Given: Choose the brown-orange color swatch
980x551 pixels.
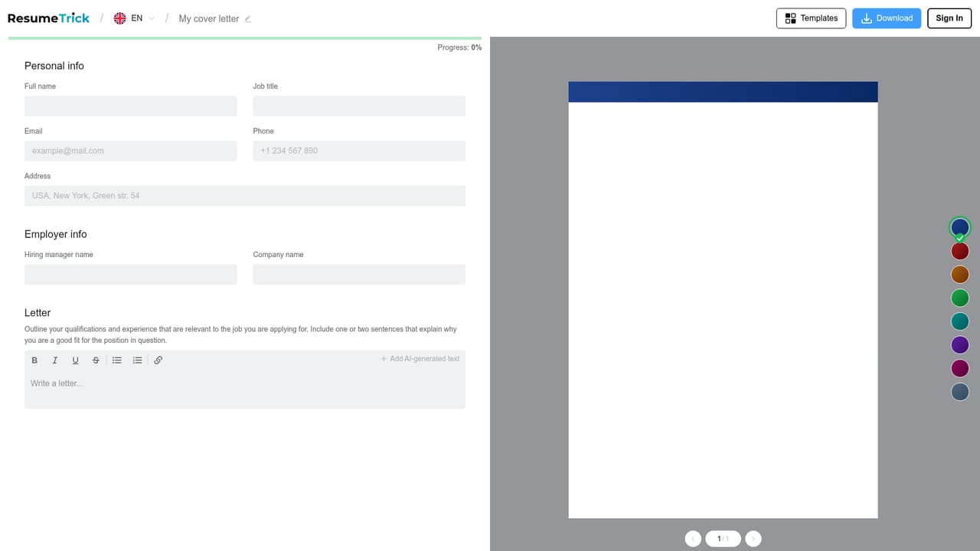Looking at the screenshot, I should 960,275.
